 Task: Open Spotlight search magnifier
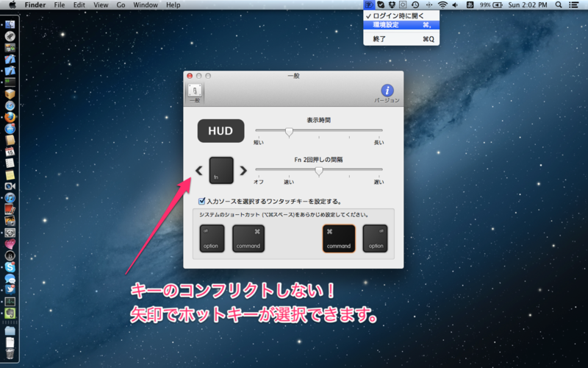[559, 5]
